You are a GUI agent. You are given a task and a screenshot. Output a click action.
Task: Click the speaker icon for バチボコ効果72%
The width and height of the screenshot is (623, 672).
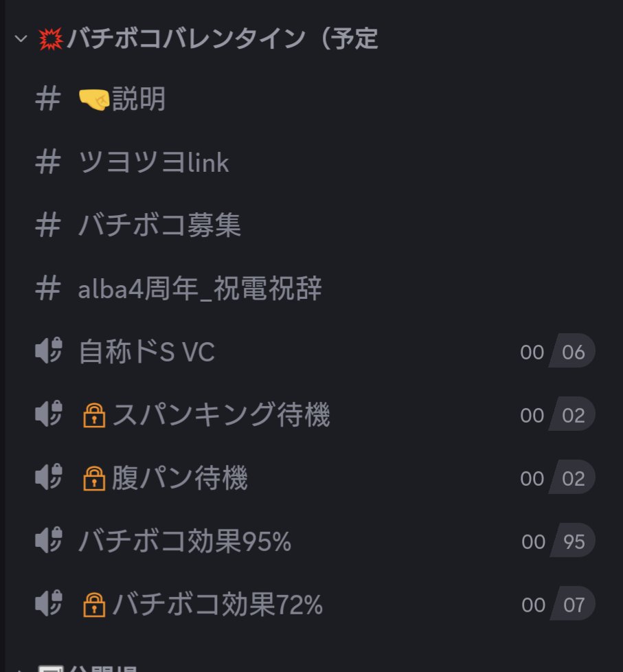click(49, 603)
